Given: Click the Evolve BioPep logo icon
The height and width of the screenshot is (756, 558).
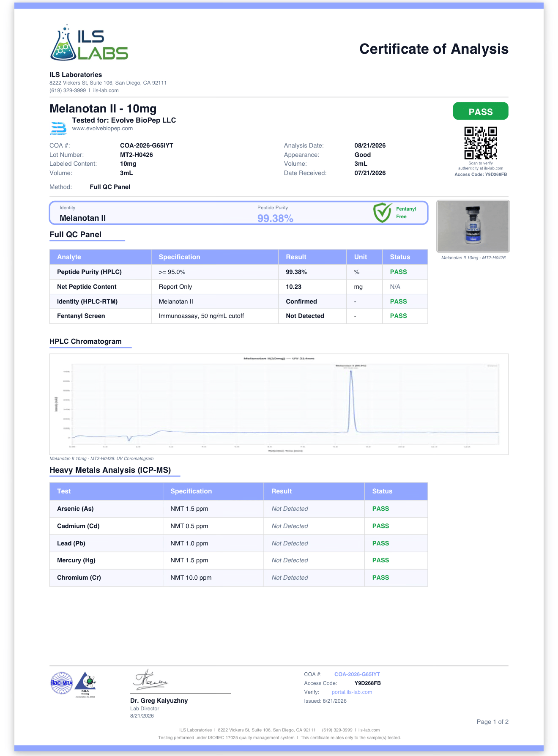Looking at the screenshot, I should click(58, 128).
